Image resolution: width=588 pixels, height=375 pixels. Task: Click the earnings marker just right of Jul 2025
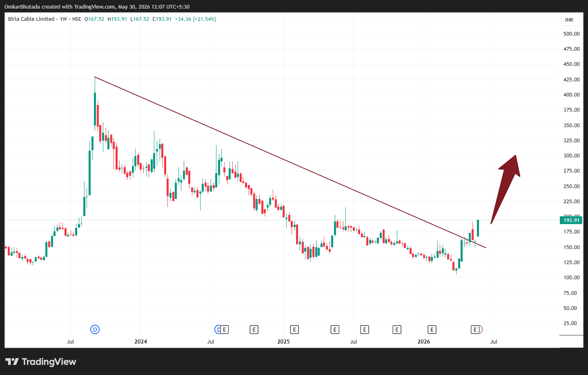(x=365, y=330)
